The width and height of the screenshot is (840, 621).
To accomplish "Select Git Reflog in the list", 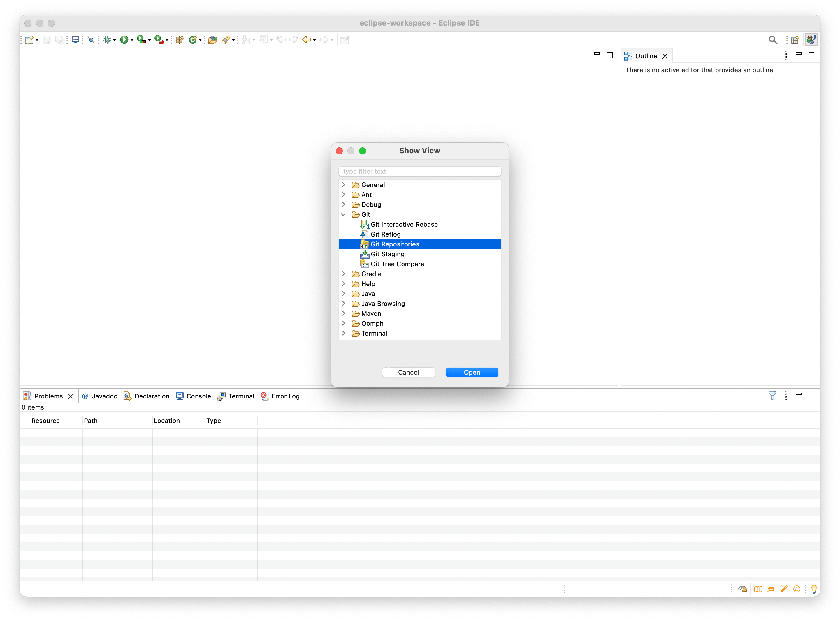I will point(420,234).
